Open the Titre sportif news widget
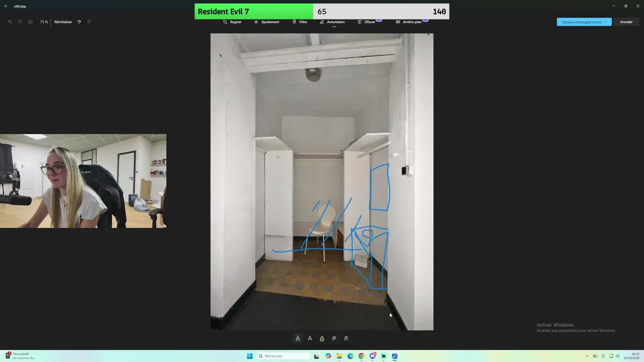Viewport: 644px width, 362px height. [21, 356]
